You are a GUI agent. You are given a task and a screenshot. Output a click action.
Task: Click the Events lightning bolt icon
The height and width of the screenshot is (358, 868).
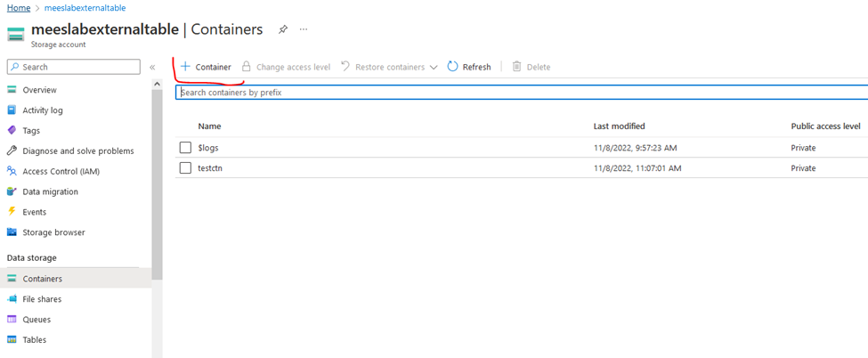[x=12, y=212]
